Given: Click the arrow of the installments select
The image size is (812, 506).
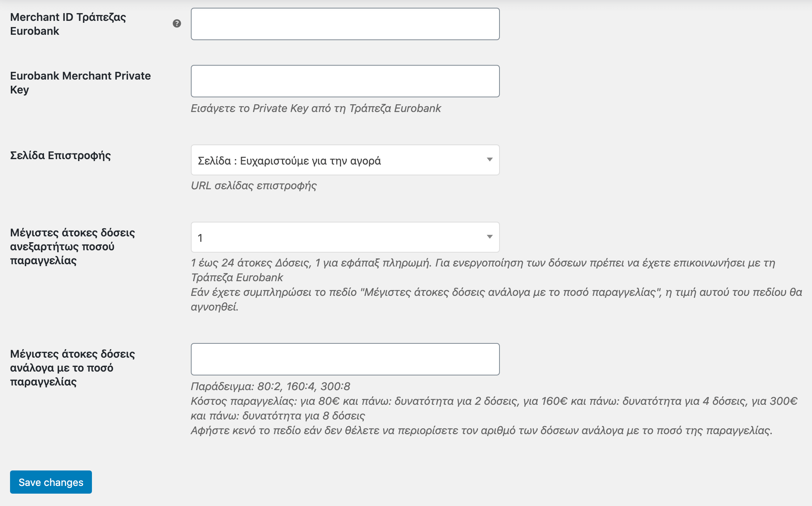Looking at the screenshot, I should [489, 237].
